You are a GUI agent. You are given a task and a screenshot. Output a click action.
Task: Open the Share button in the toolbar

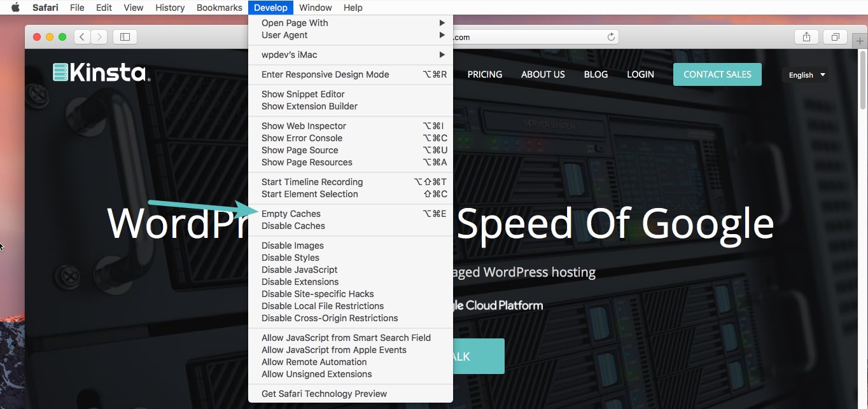point(806,37)
